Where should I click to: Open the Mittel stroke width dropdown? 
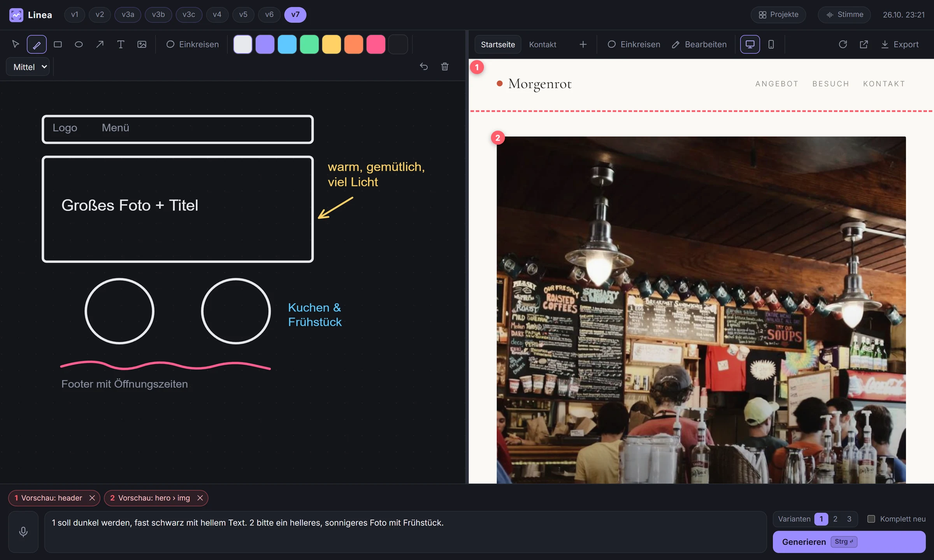point(28,67)
